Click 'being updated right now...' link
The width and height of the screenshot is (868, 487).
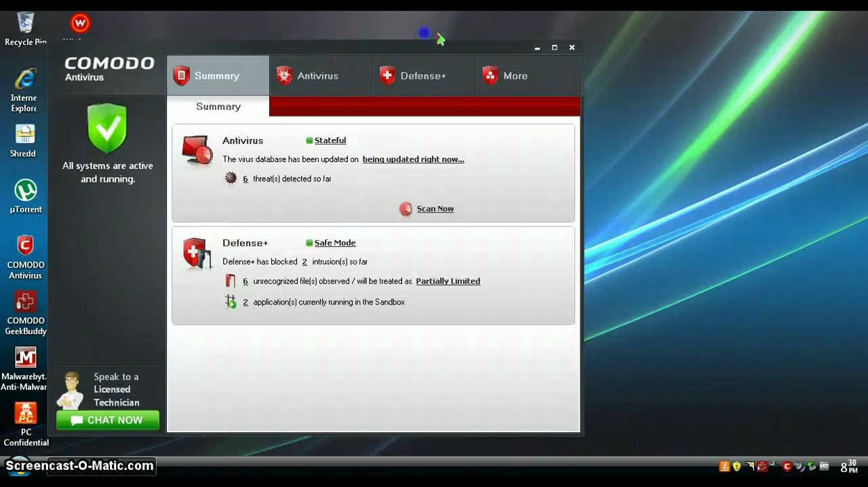pos(413,159)
